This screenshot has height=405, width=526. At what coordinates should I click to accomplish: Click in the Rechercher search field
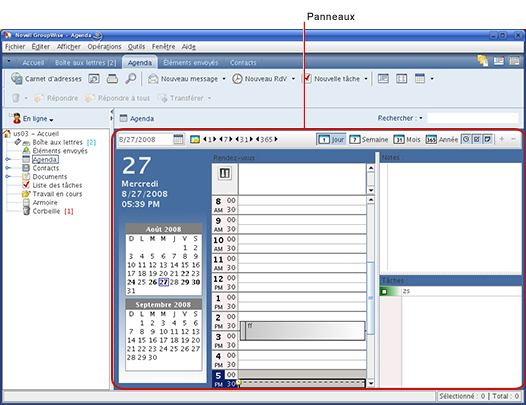click(473, 118)
